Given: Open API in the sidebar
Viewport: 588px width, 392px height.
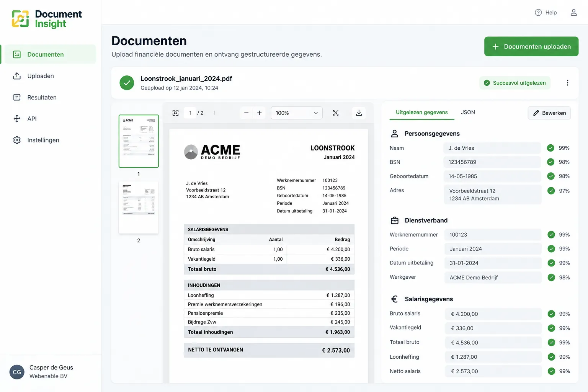Looking at the screenshot, I should tap(49, 119).
